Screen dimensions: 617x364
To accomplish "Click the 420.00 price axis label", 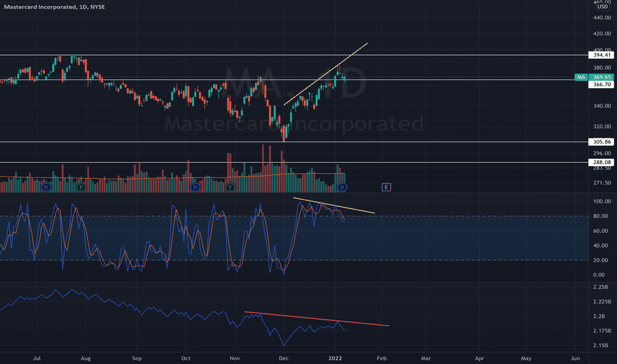I will pos(602,34).
